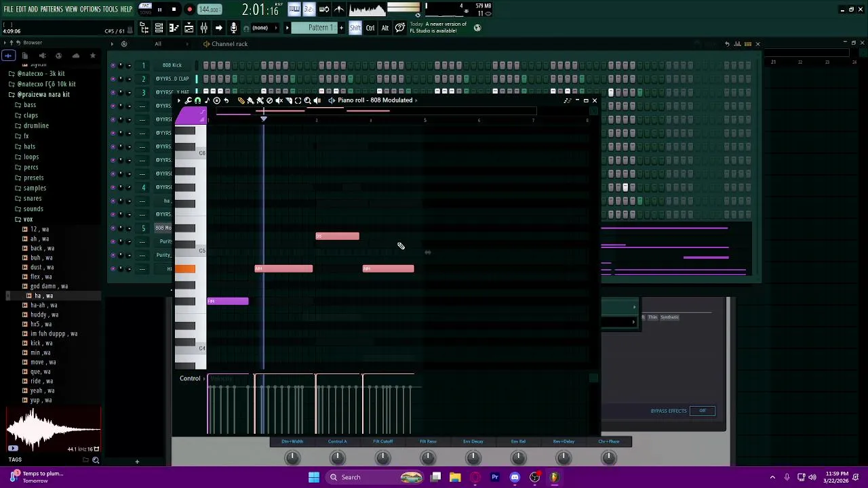The width and height of the screenshot is (868, 488).
Task: Pause the playback
Action: coord(159,9)
